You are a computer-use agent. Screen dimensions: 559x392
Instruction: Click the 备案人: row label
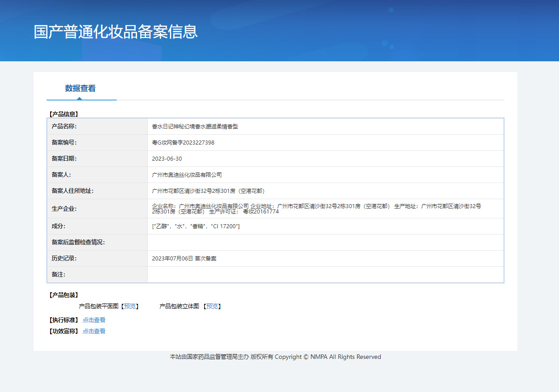61,175
